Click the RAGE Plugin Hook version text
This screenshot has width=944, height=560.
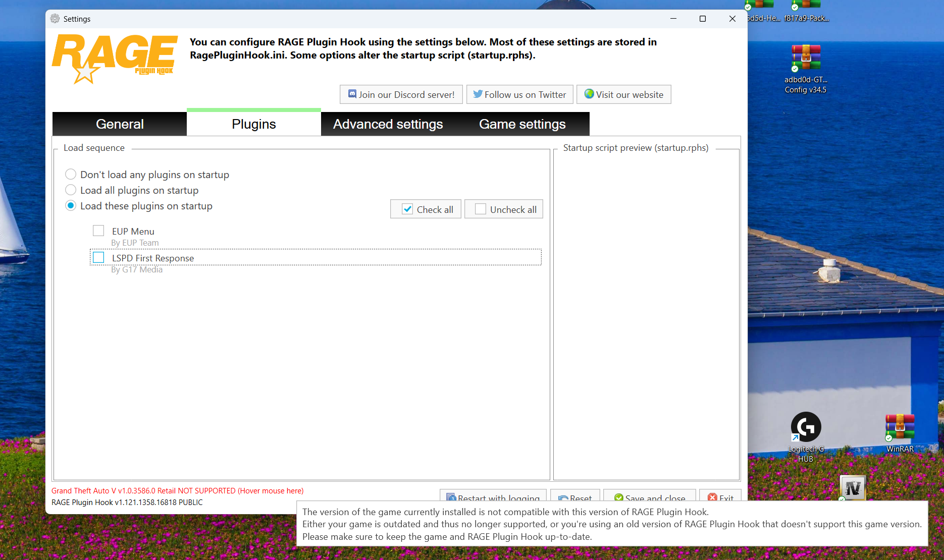(x=127, y=502)
